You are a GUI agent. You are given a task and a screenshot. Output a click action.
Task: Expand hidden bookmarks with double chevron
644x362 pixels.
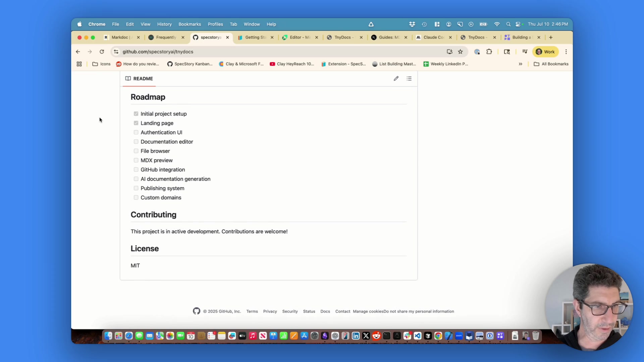coord(520,64)
